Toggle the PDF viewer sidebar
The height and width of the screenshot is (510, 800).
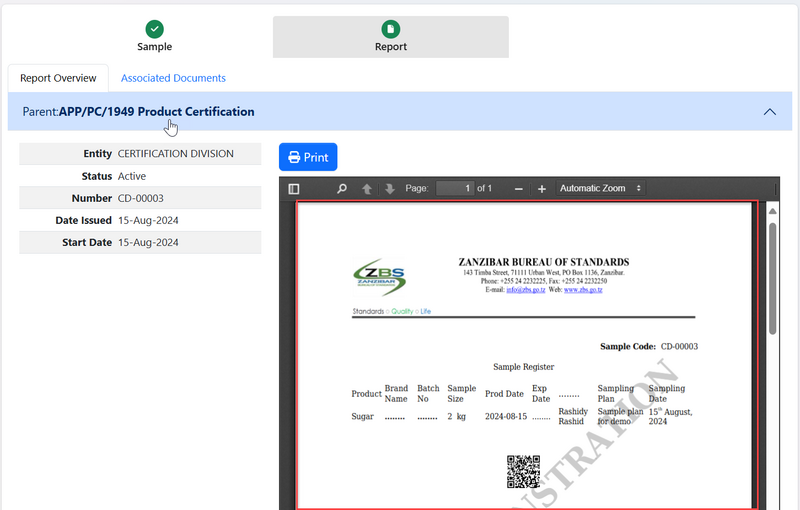[x=294, y=188]
